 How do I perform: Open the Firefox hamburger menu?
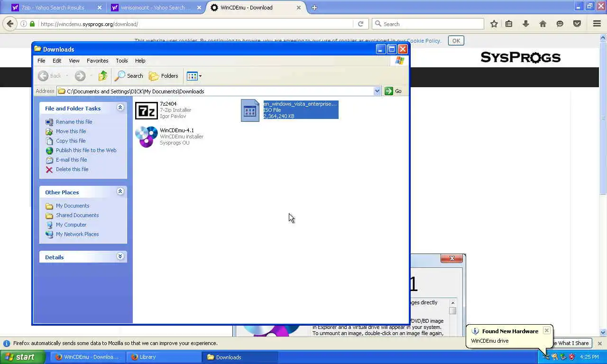(x=597, y=24)
